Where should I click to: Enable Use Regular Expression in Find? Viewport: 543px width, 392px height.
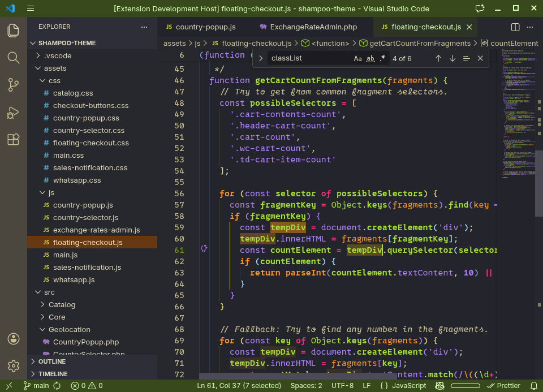(381, 58)
